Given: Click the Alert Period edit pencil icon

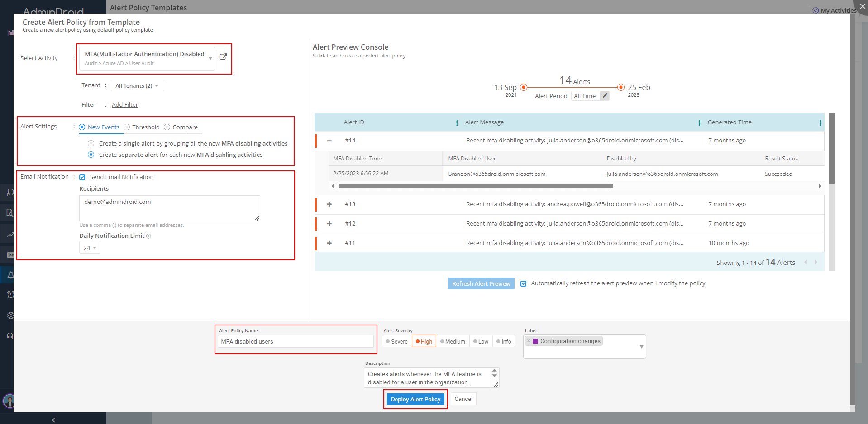Looking at the screenshot, I should tap(605, 96).
